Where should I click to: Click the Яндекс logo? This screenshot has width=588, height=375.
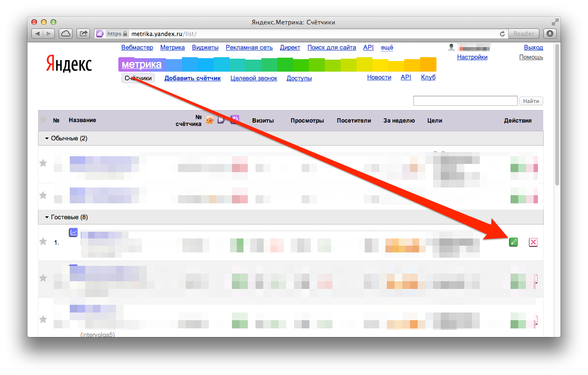click(x=69, y=64)
